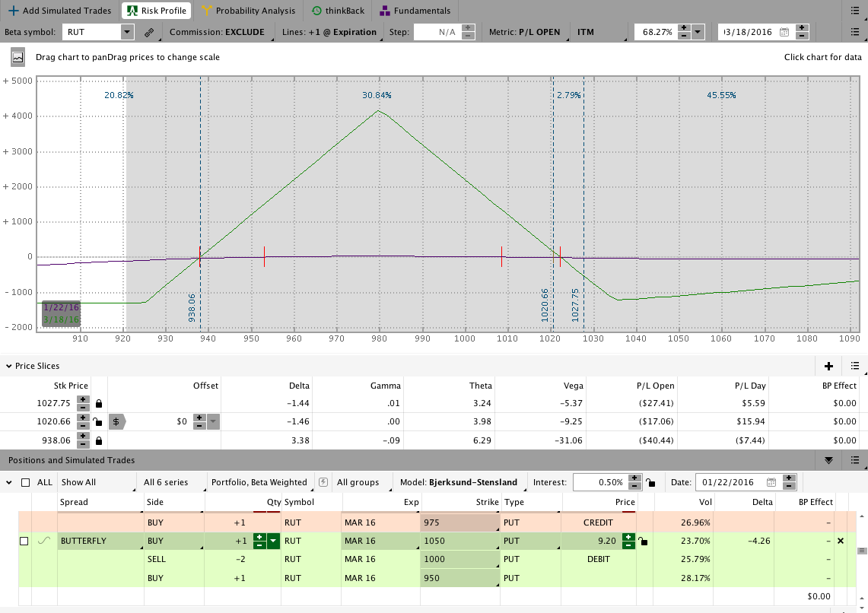
Task: Select the 1000 strike cell
Action: pyautogui.click(x=460, y=559)
